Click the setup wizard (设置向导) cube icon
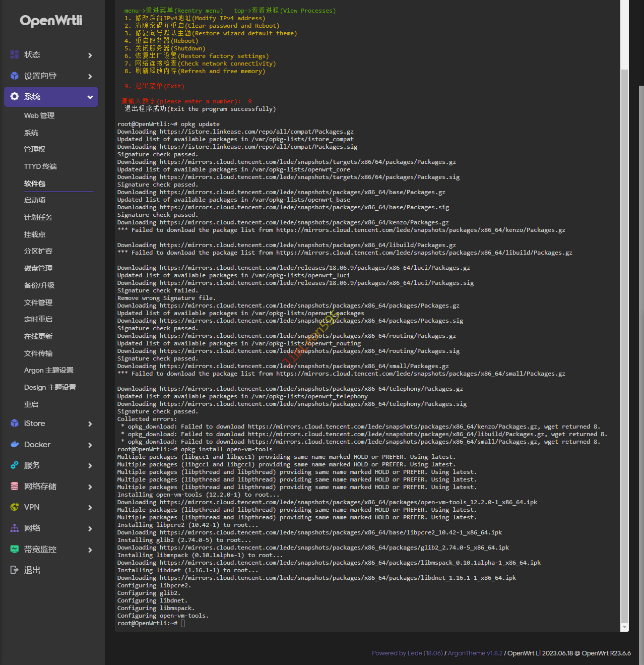644x665 pixels. pyautogui.click(x=15, y=76)
